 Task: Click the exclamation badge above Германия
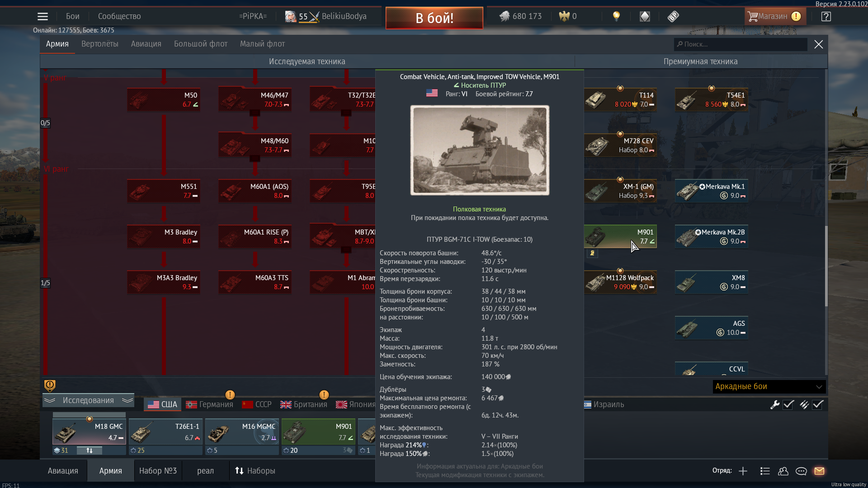tap(230, 394)
